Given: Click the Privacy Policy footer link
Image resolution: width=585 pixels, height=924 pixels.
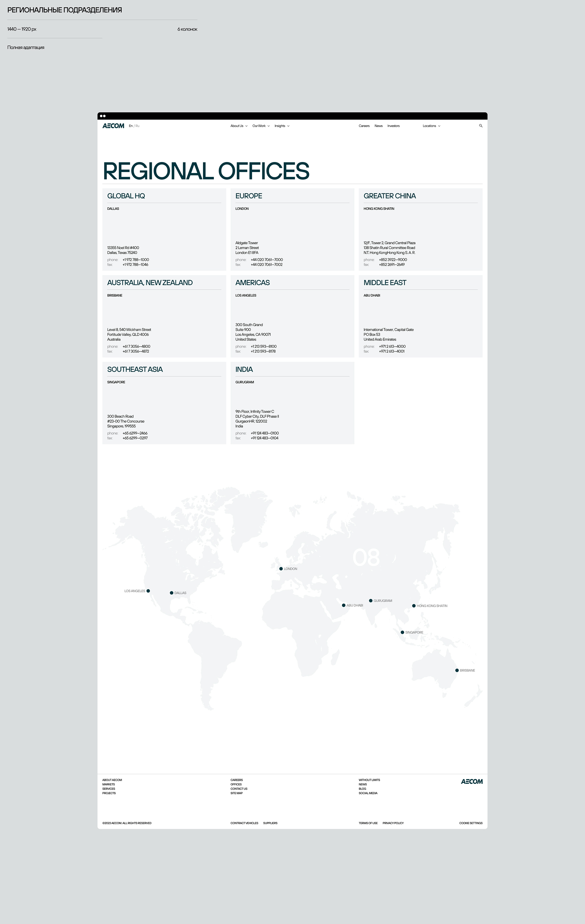Looking at the screenshot, I should (x=393, y=823).
